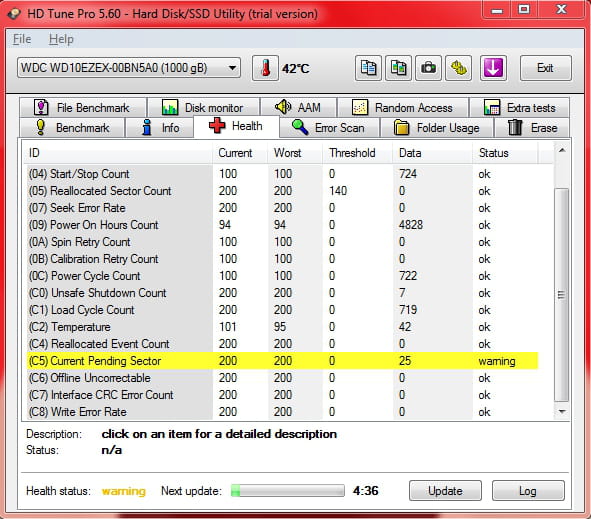
Task: Click the Log button
Action: pos(528,491)
